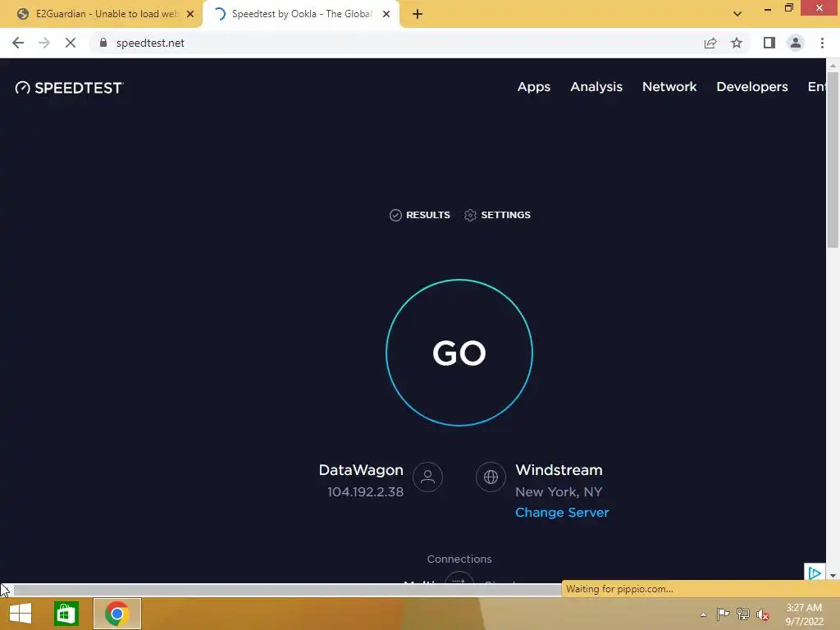Restore down the Chrome window
Viewport: 840px width, 630px height.
tap(788, 8)
